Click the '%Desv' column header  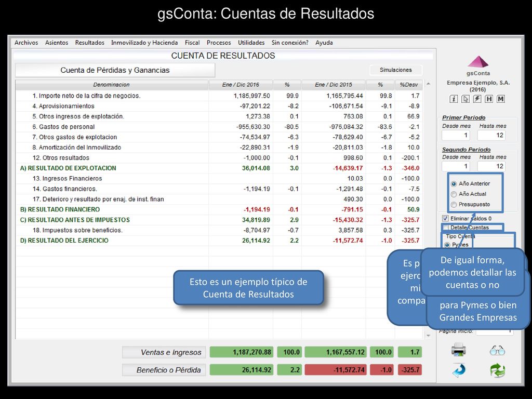click(409, 85)
